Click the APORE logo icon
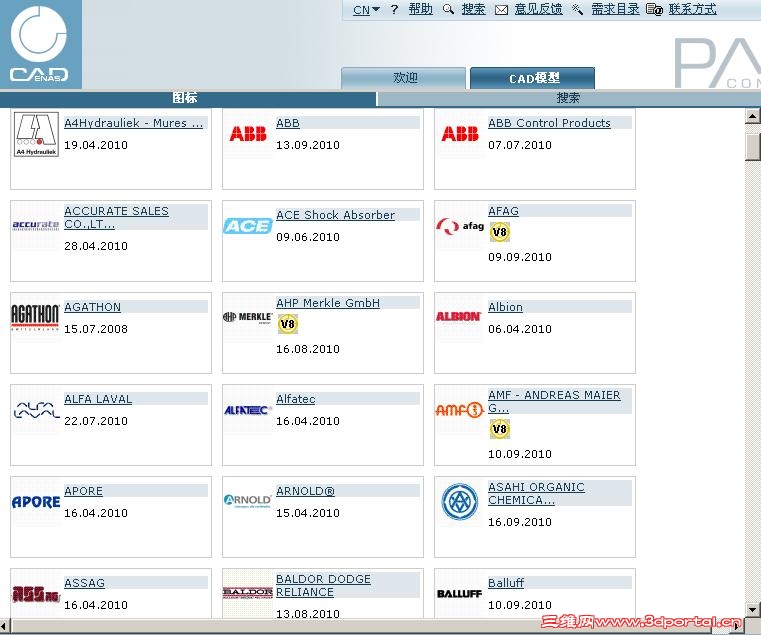The width and height of the screenshot is (761, 635). 36,502
